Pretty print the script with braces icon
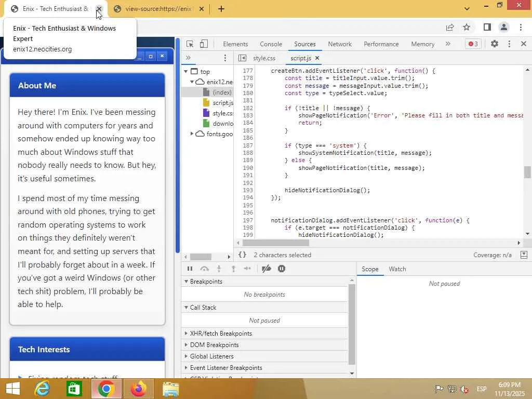The height and width of the screenshot is (399, 532). (242, 255)
